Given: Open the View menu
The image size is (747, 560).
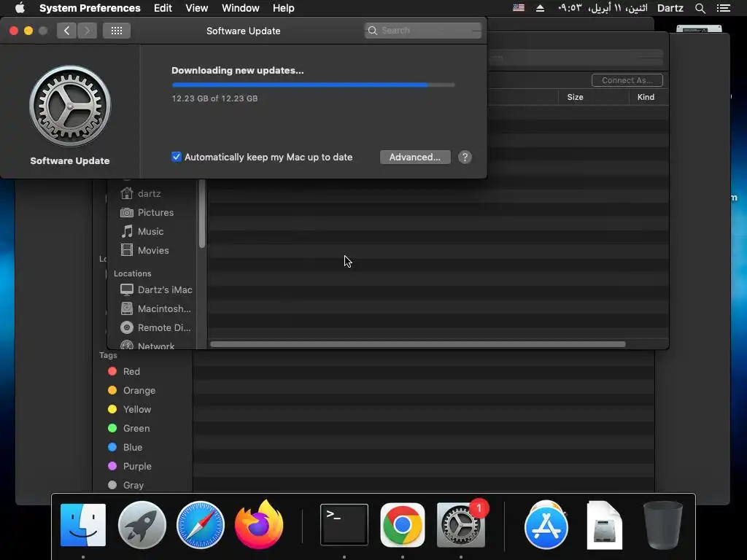Looking at the screenshot, I should pyautogui.click(x=197, y=8).
